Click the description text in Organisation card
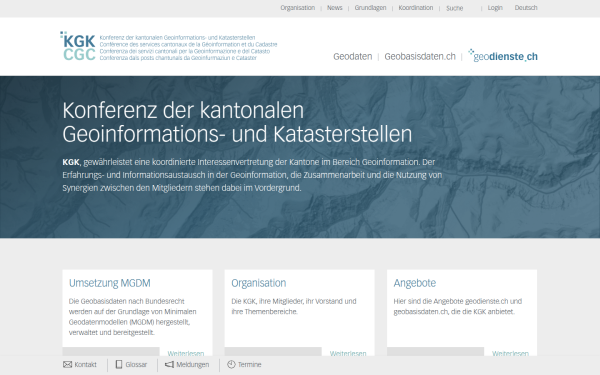The image size is (600, 375). [294, 307]
